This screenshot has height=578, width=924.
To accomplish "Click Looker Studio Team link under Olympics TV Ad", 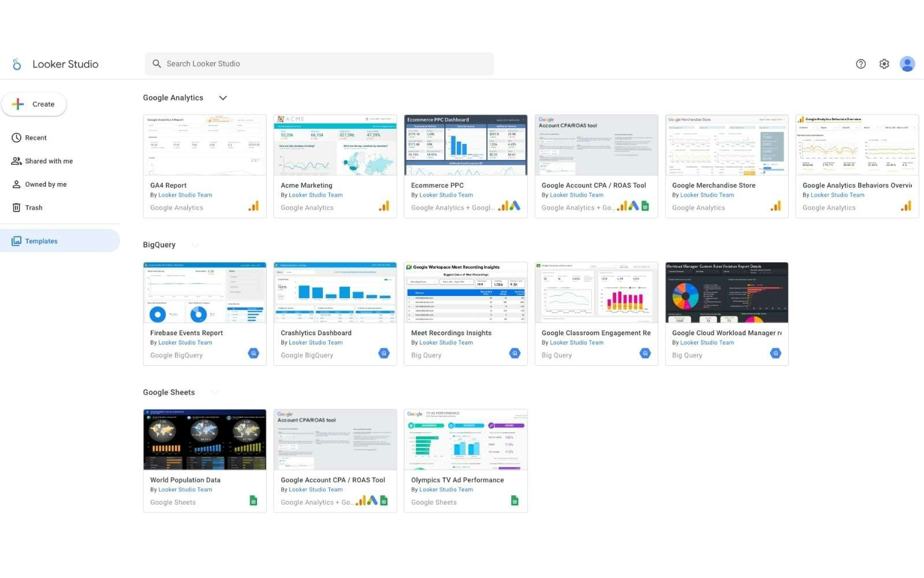I will click(446, 490).
